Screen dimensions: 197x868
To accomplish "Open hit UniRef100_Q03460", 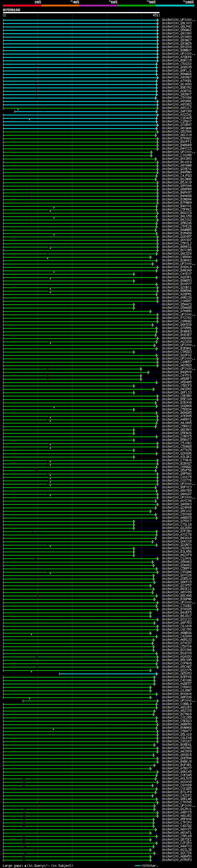I will (x=177, y=37).
